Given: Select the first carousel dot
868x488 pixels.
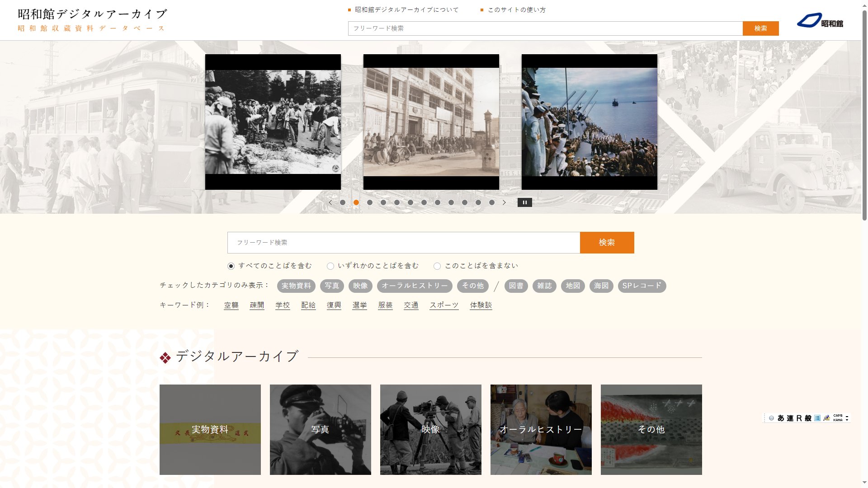Looking at the screenshot, I should (x=343, y=202).
